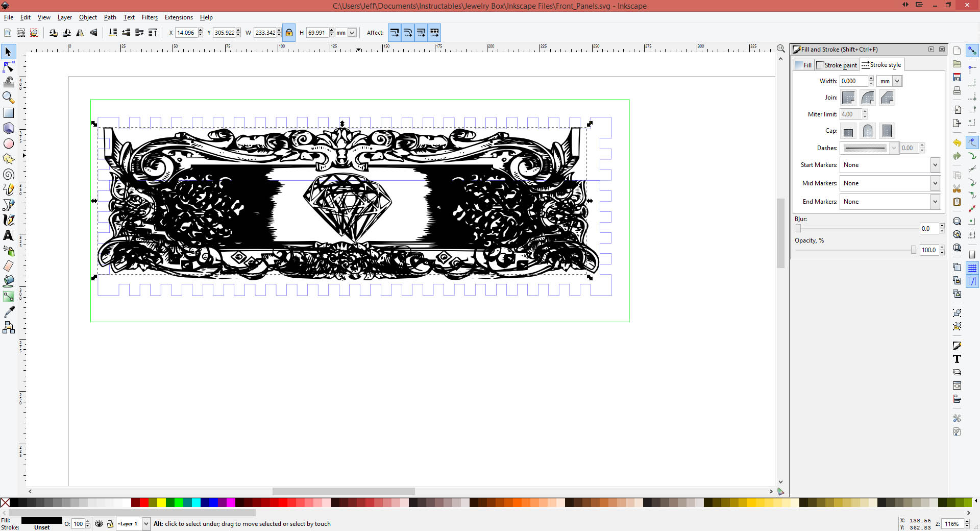
Task: Click the Opacity slider handle
Action: [914, 250]
